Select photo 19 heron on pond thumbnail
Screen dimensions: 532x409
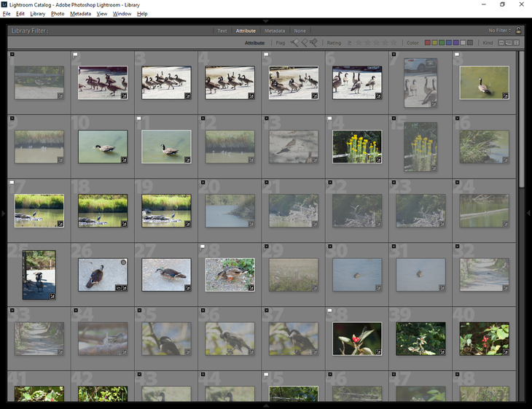pyautogui.click(x=166, y=211)
